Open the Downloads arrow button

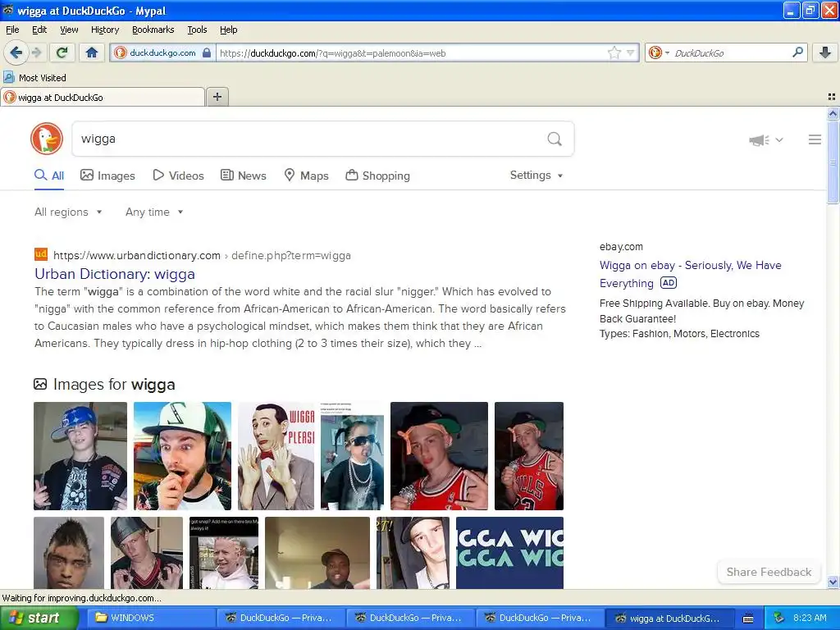825,52
